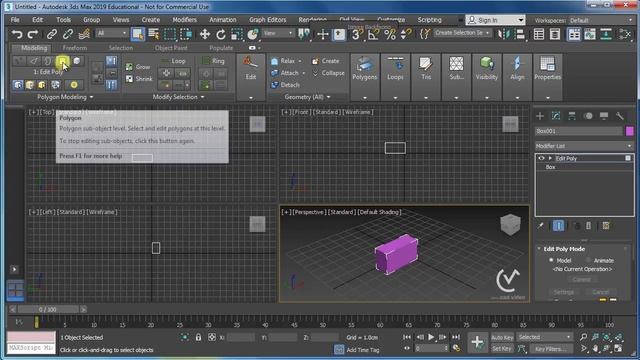640x360 pixels.
Task: Open the Utilities wrench tab
Action: [620, 116]
